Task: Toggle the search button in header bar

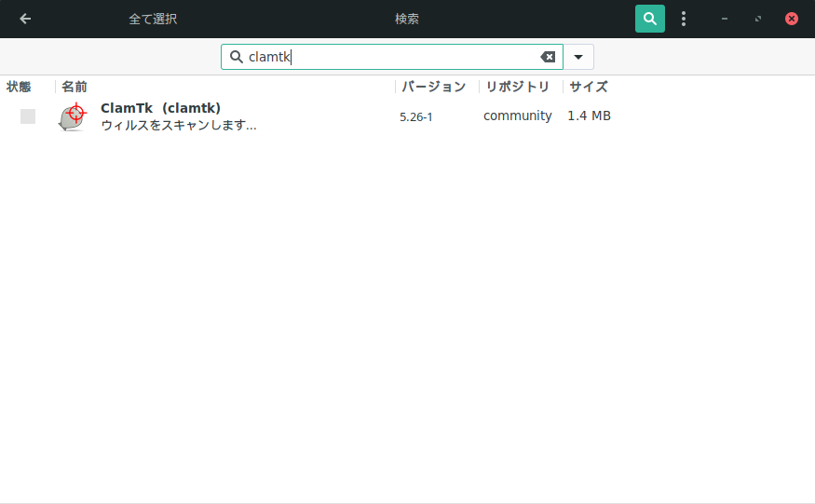Action: [650, 19]
